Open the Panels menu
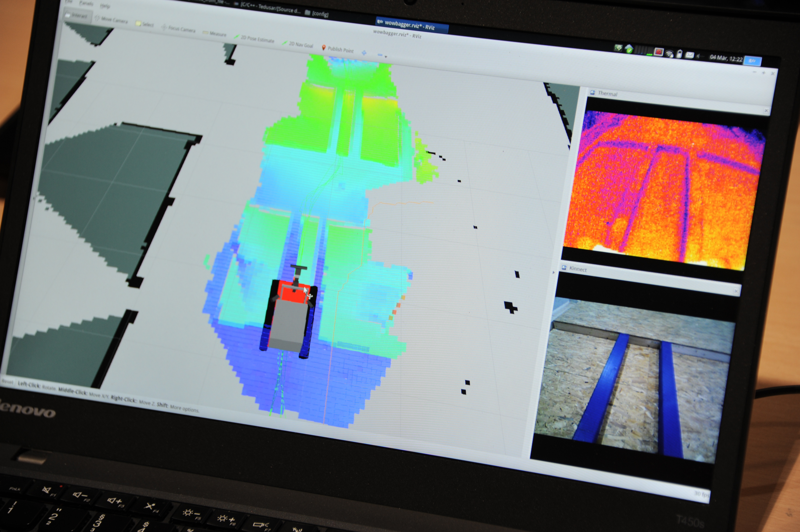 (86, 3)
